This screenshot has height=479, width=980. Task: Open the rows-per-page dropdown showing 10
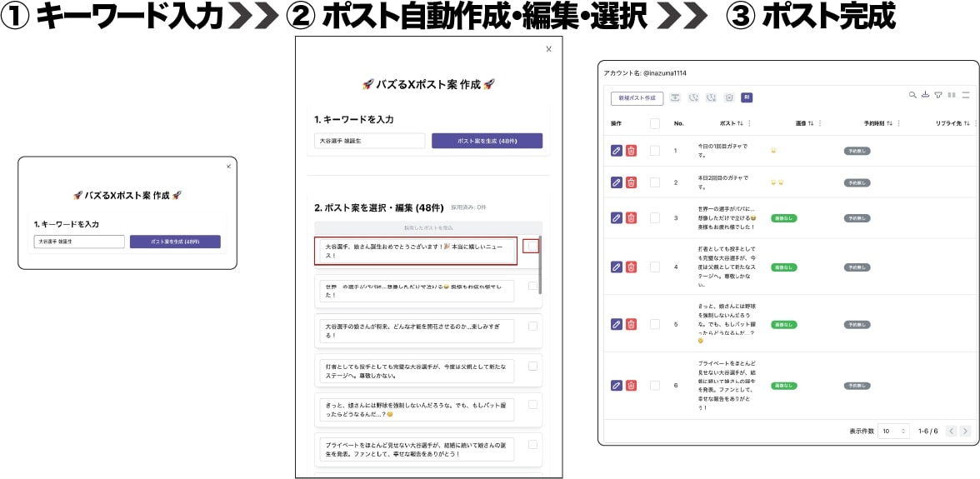click(894, 431)
